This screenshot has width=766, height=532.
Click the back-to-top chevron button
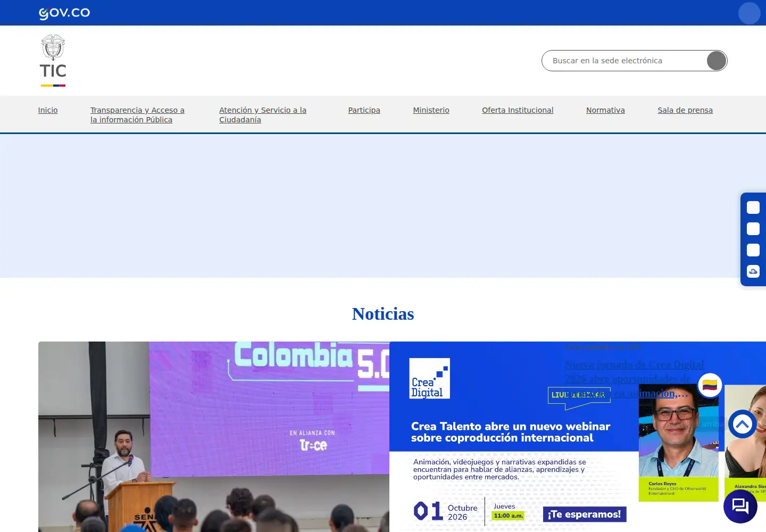point(743,424)
